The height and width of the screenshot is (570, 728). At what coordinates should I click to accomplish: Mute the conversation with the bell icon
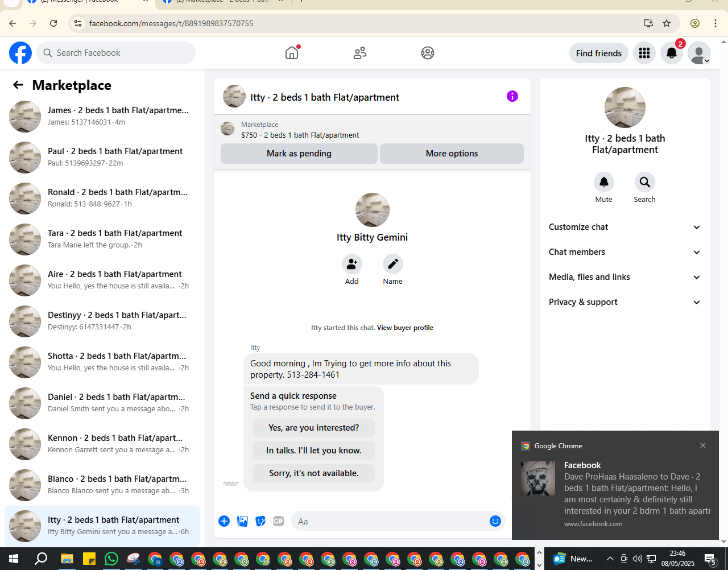tap(604, 182)
